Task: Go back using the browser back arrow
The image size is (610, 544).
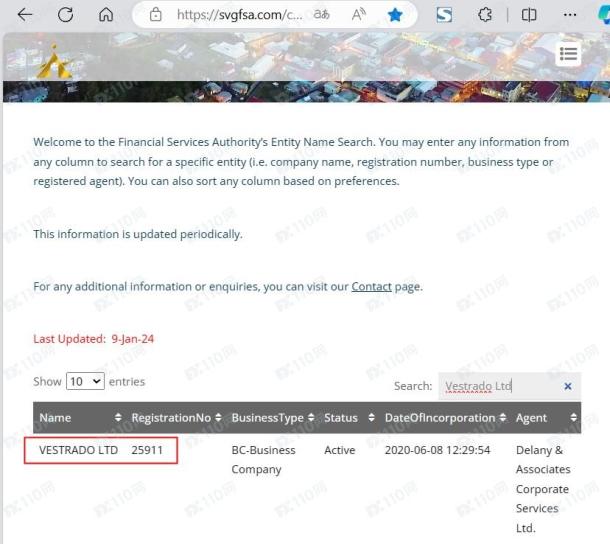Action: [25, 15]
